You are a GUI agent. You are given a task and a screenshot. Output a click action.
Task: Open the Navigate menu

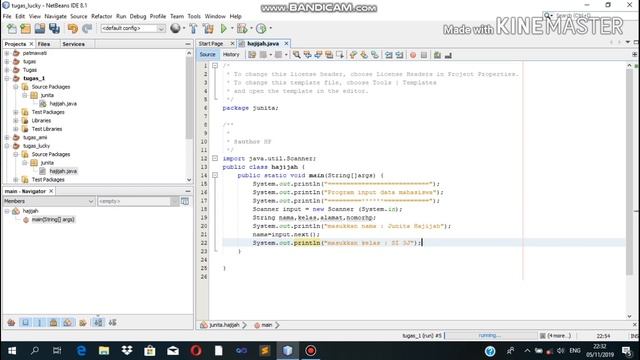tap(56, 16)
